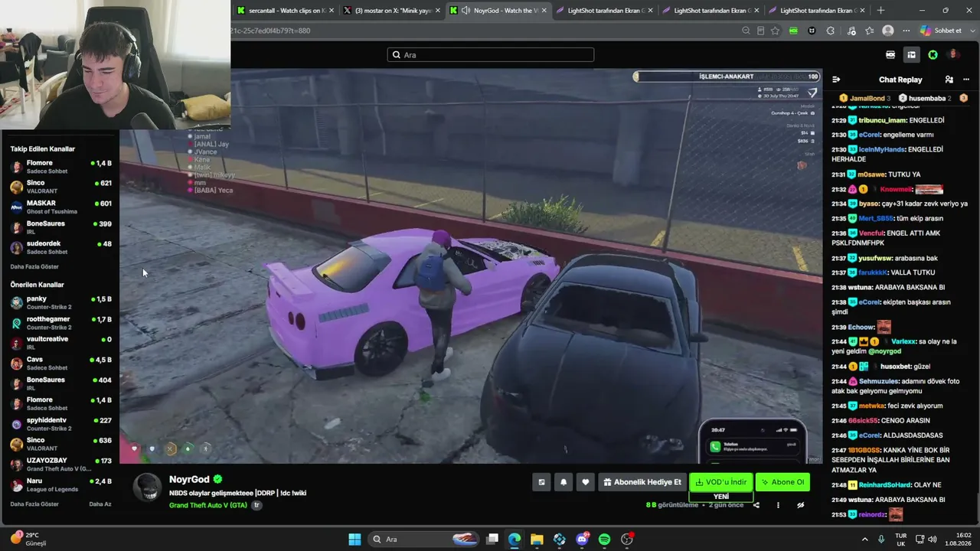
Task: Click the share icon below the video
Action: coord(756,505)
